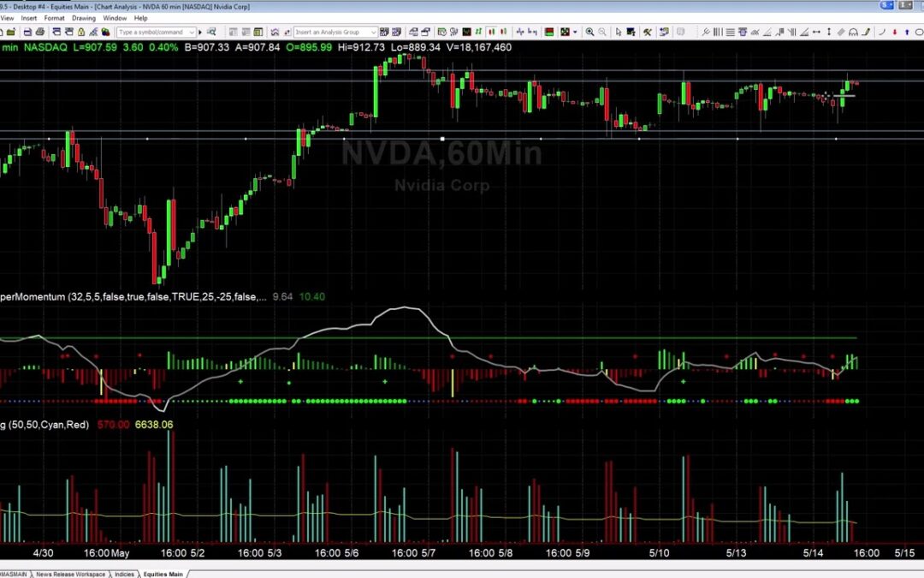Select the arcs drawing tool icon
This screenshot has width=924, height=578.
pos(853,33)
